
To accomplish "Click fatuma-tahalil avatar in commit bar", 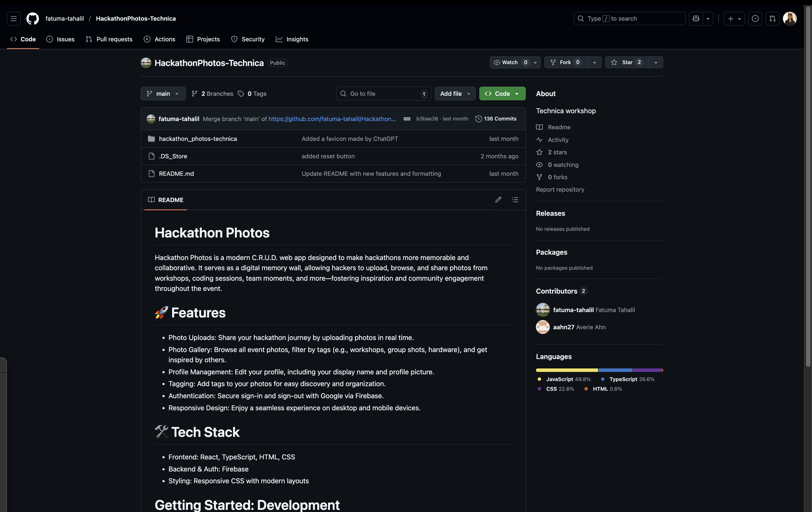I will tap(151, 119).
